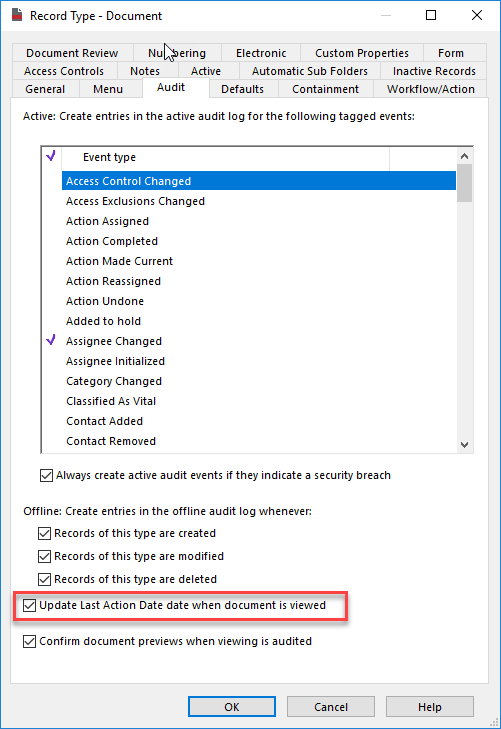Click the event list scrollbar thumb
Screen dimensions: 501x729
coord(464,183)
